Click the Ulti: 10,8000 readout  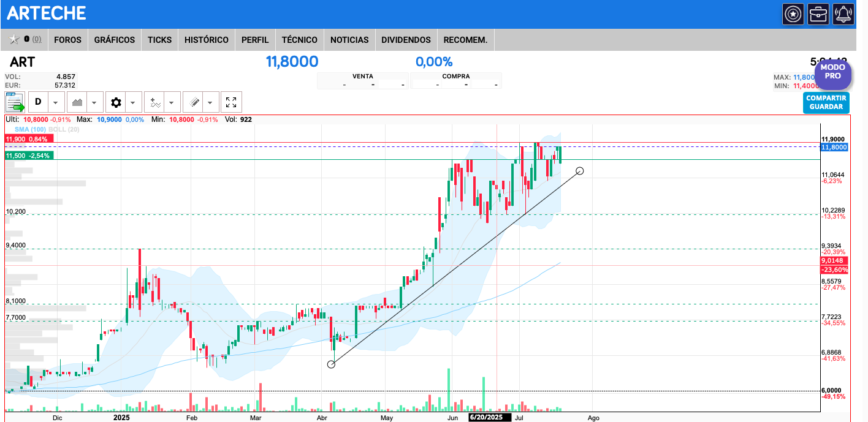[x=38, y=119]
